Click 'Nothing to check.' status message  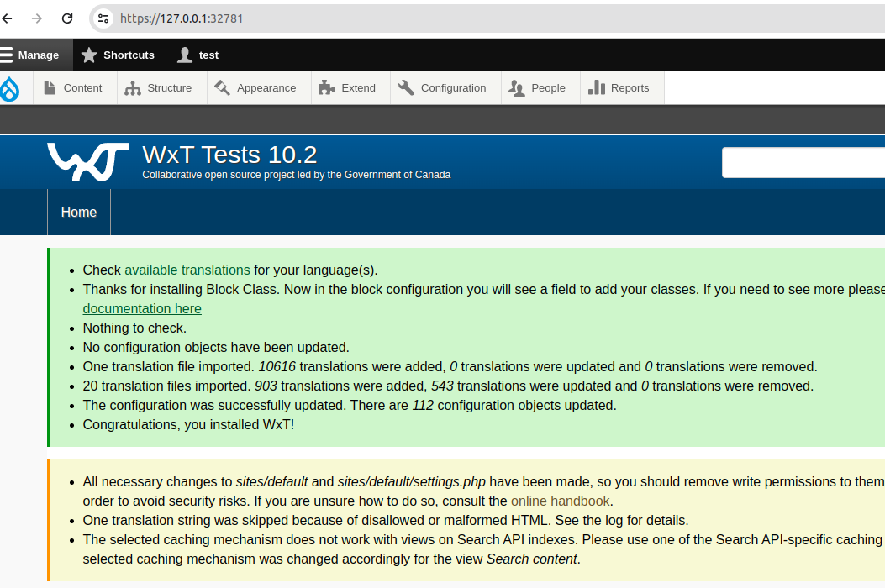(134, 328)
